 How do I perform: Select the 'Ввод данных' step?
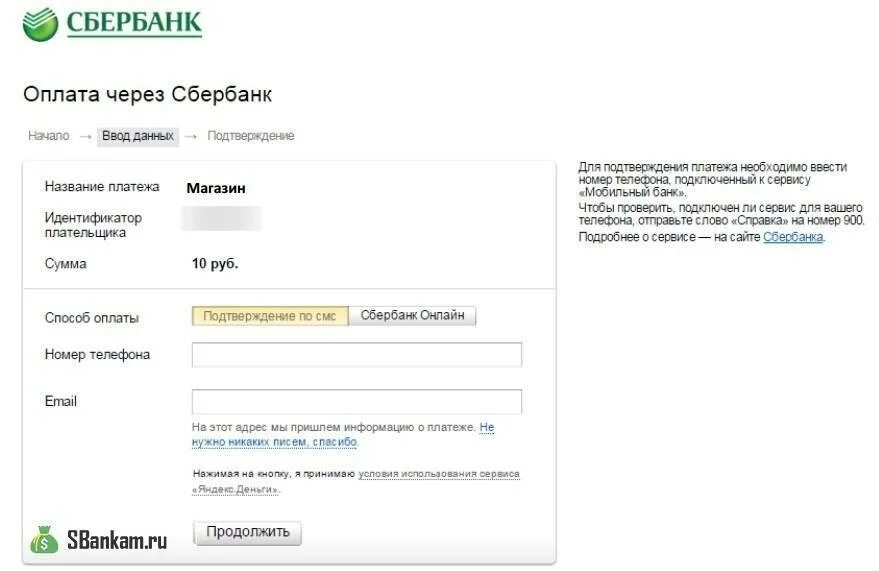(138, 136)
